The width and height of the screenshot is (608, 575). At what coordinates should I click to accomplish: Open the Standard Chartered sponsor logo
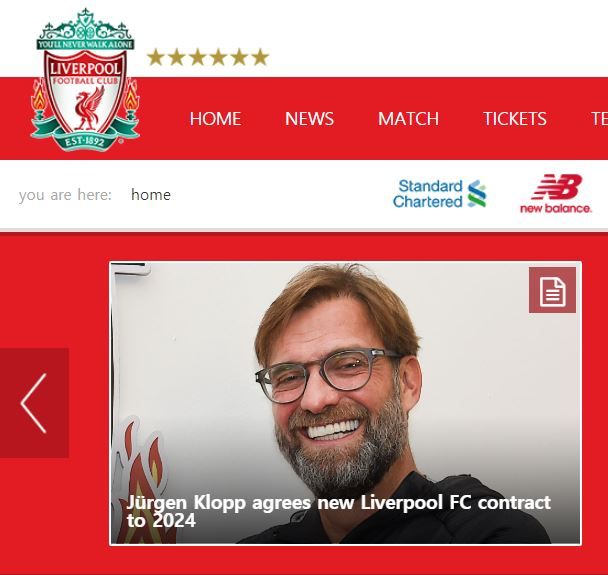tap(439, 193)
